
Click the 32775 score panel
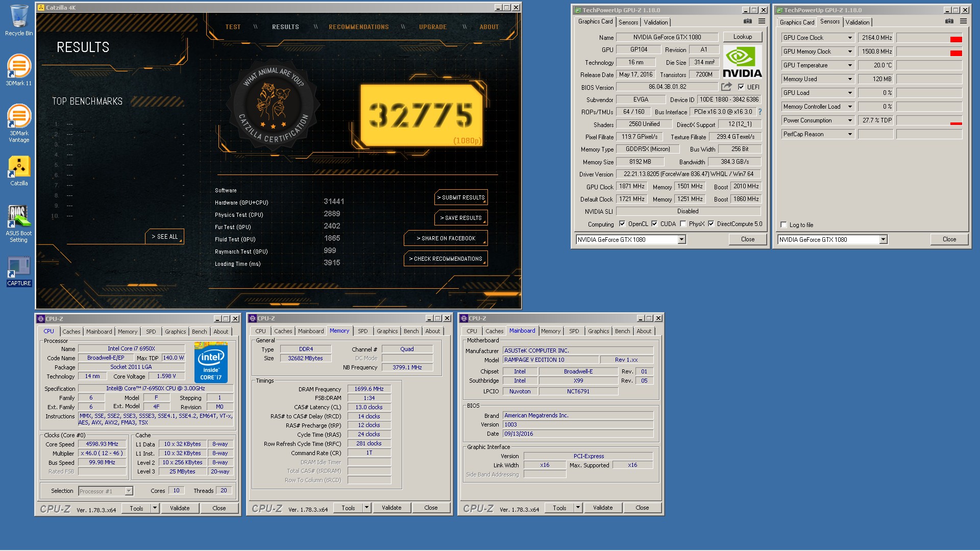coord(422,115)
